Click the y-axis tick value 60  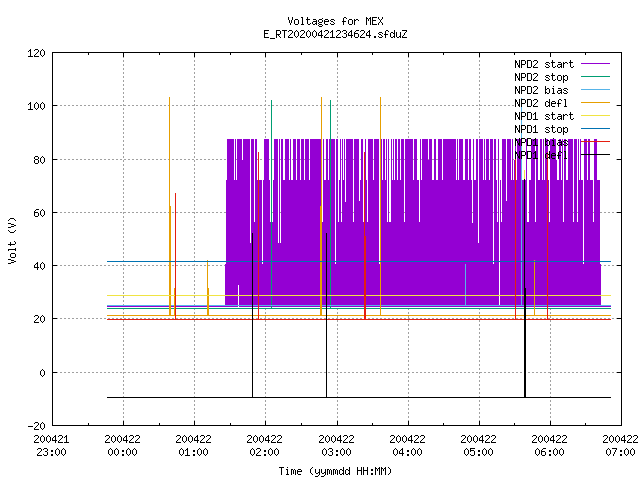[39, 213]
